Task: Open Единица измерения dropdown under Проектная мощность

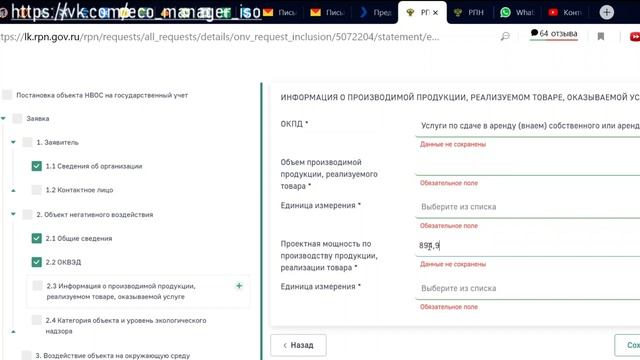Action: coord(528,288)
